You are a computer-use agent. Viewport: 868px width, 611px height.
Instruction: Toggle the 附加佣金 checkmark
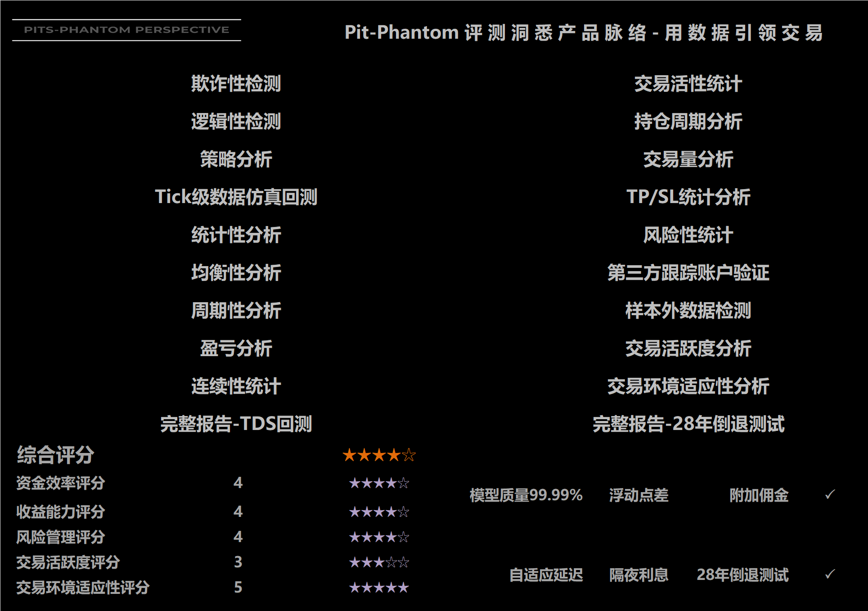[830, 495]
